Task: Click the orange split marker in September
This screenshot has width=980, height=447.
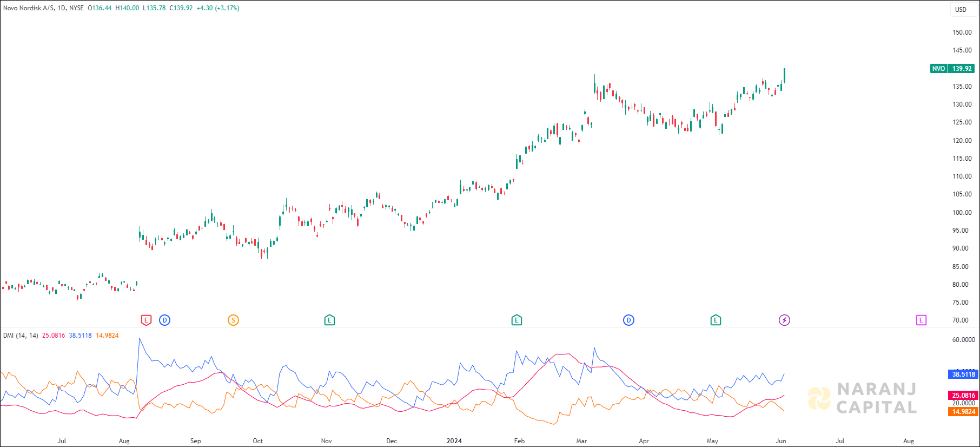Action: click(x=233, y=320)
